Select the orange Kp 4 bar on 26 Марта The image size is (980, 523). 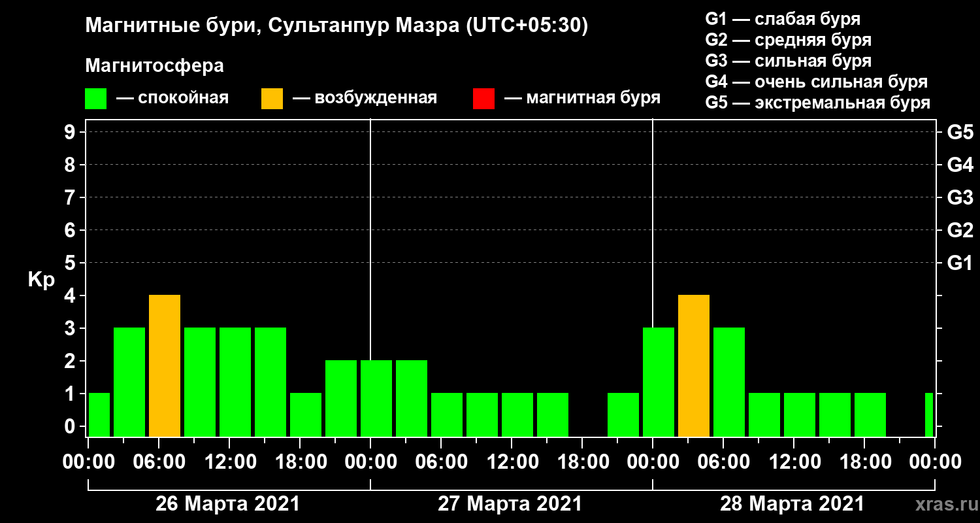[x=165, y=366]
